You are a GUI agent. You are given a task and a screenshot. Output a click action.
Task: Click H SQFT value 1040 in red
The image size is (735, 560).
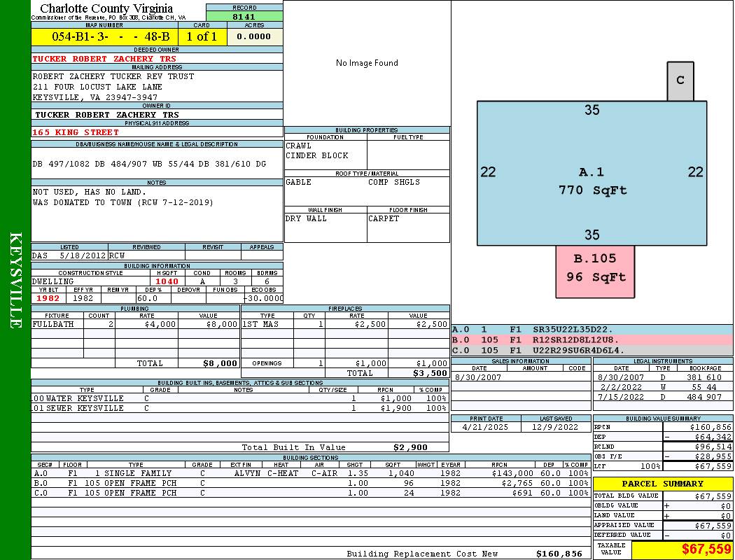pos(167,281)
